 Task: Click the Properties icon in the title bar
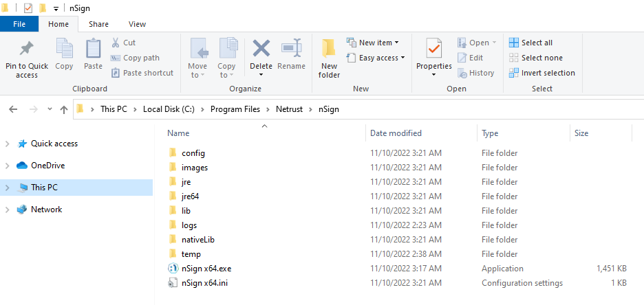tap(28, 8)
